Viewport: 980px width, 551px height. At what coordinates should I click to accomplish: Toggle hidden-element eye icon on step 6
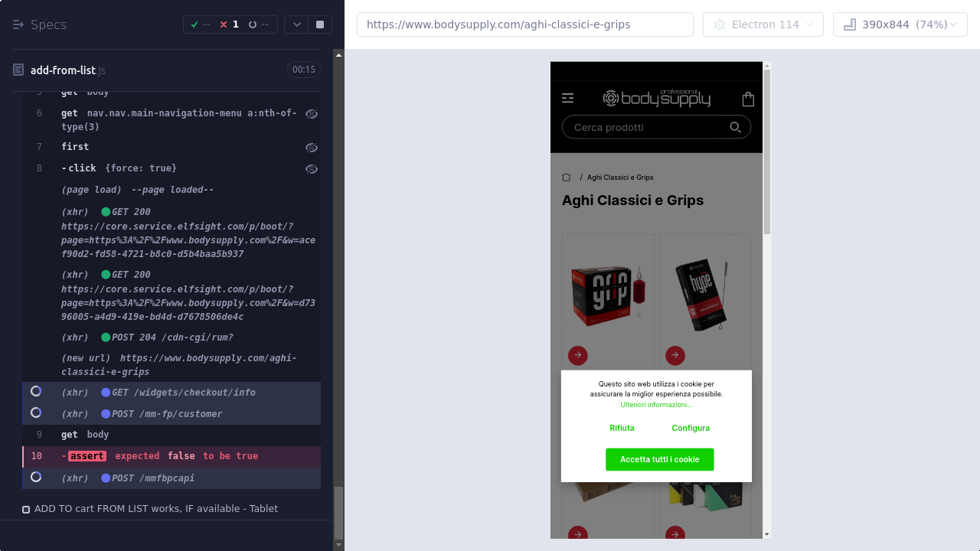click(311, 114)
